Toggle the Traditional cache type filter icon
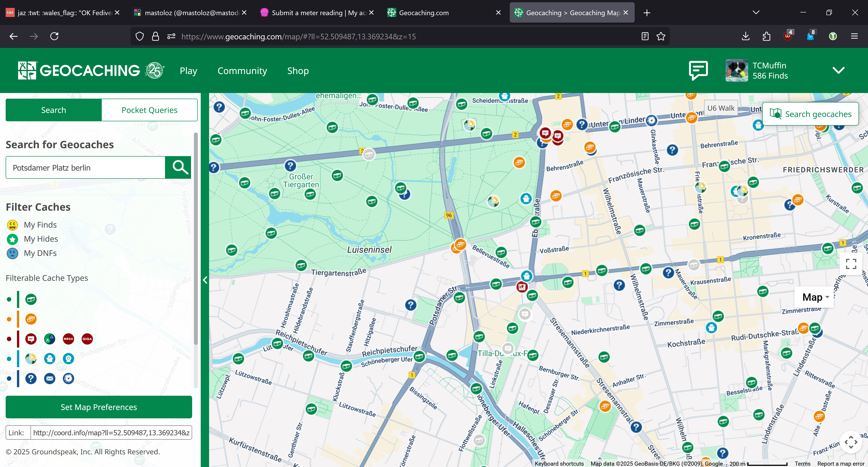This screenshot has height=467, width=868. tap(31, 299)
